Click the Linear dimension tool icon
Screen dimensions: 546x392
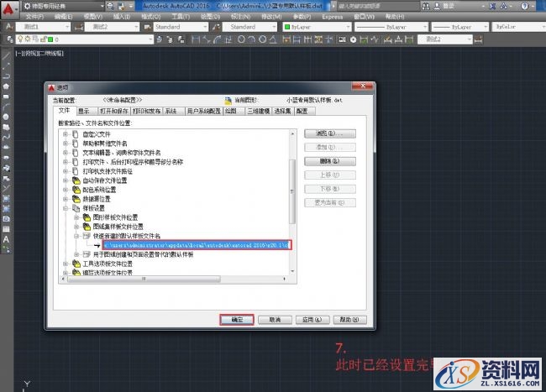[x=196, y=39]
